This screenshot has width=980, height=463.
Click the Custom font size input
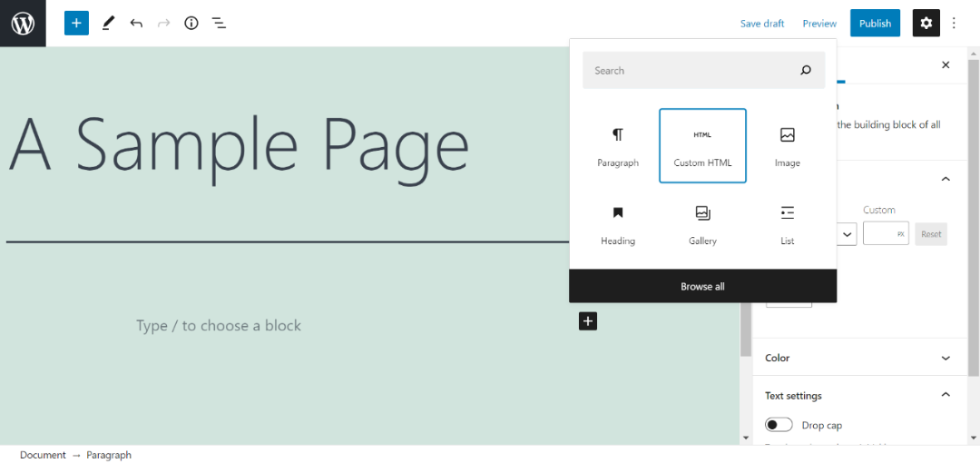click(881, 234)
